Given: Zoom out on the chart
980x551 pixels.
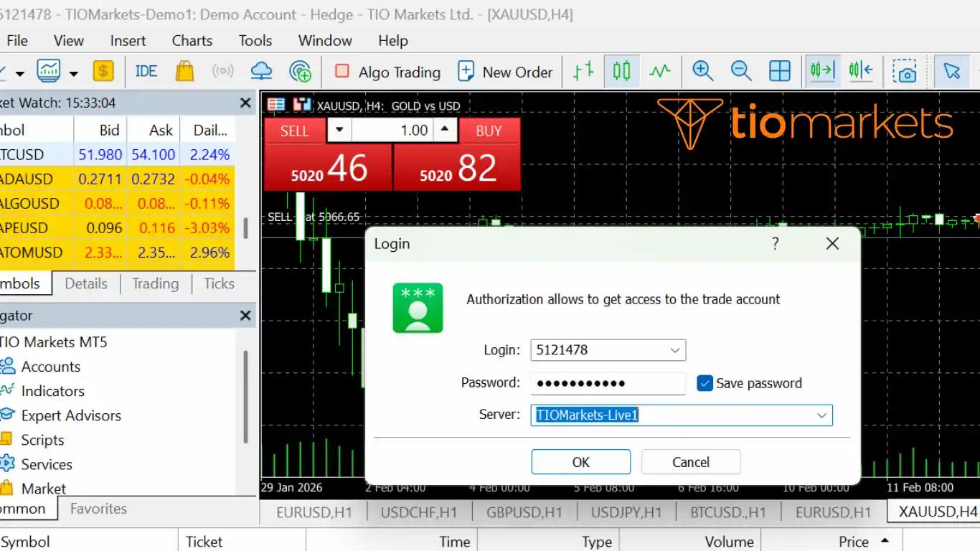Looking at the screenshot, I should (x=741, y=71).
